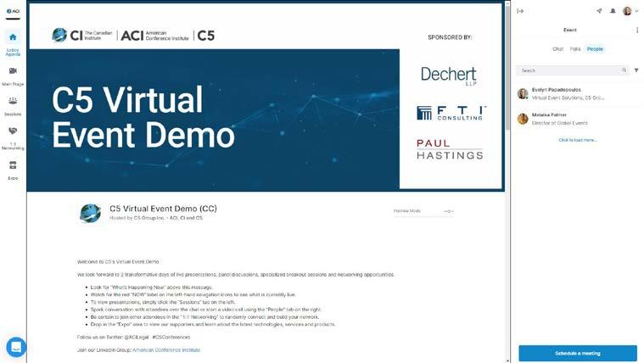Open the user profile avatar
This screenshot has height=363, width=644.
[x=627, y=11]
